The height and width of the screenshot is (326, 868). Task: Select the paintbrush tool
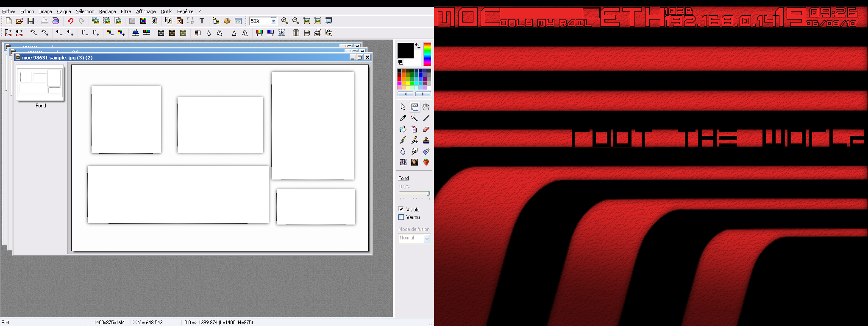click(403, 140)
